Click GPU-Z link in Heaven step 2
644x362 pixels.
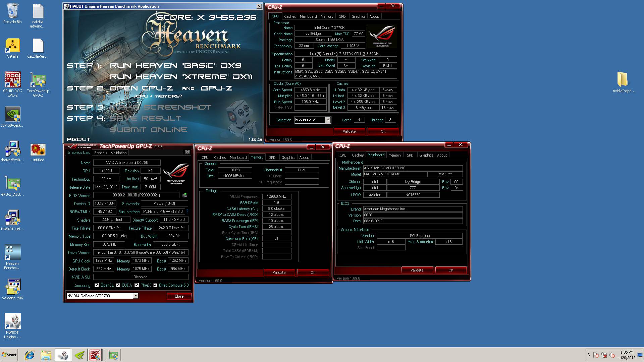pyautogui.click(x=217, y=88)
